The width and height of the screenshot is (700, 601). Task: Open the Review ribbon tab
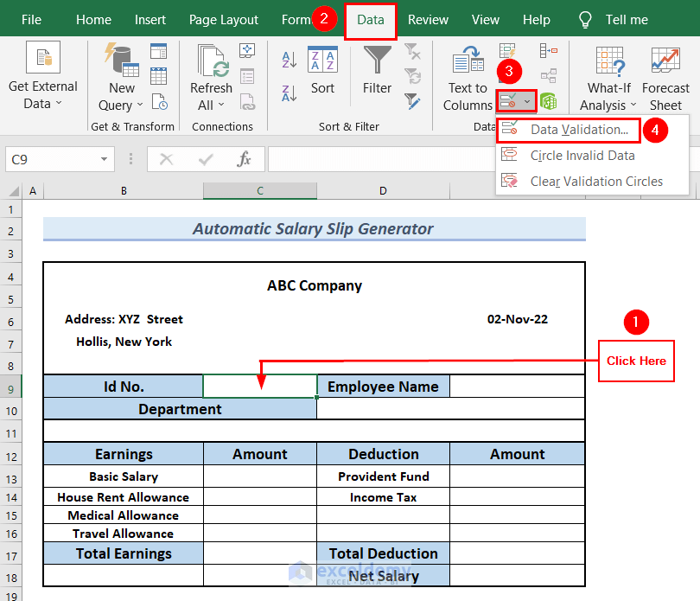pos(428,19)
